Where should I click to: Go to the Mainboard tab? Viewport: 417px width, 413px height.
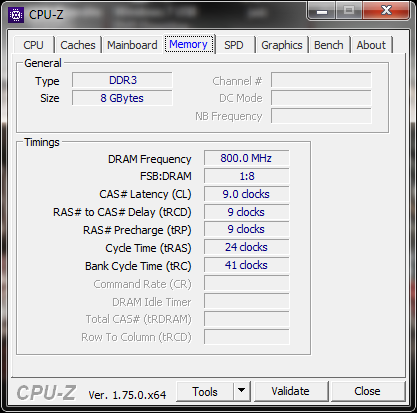point(132,45)
